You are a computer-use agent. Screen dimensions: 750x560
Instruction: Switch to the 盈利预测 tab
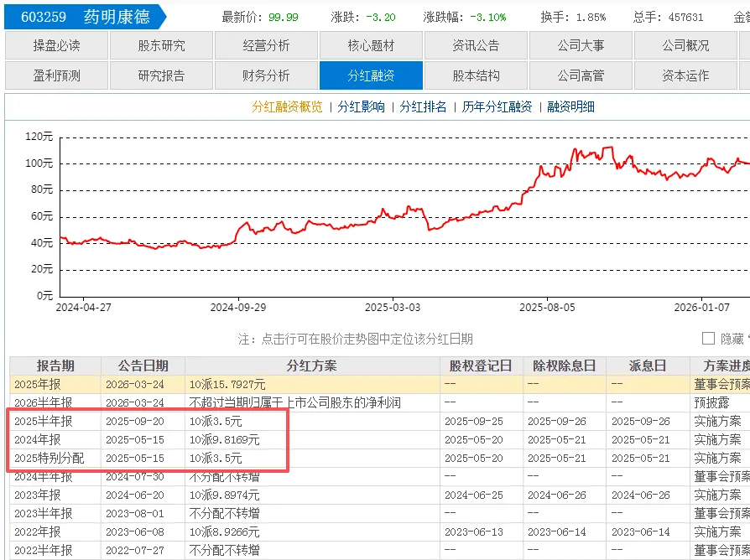[x=56, y=75]
